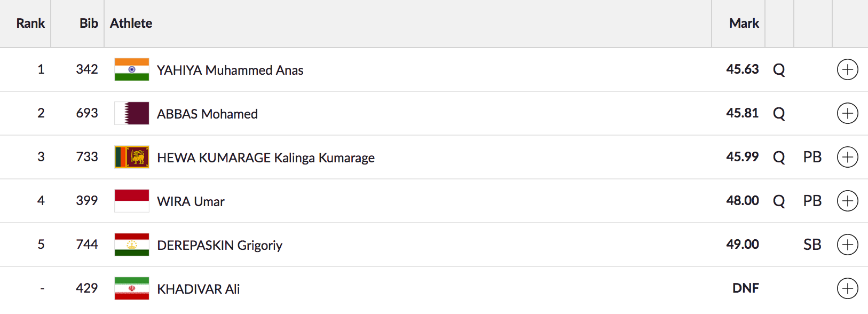Click the India flag icon
The image size is (868, 314).
[x=132, y=69]
